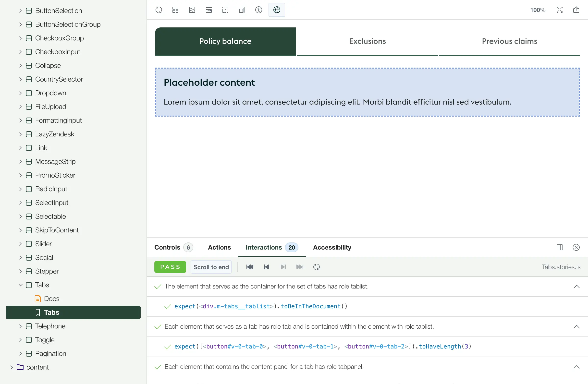Open the Link component
This screenshot has height=384, width=588.
(41, 148)
